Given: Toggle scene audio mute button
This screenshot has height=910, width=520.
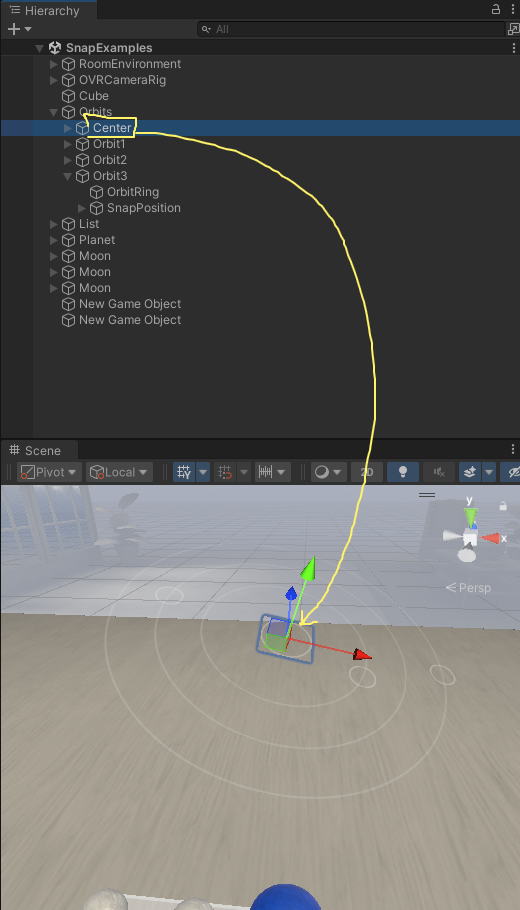Looking at the screenshot, I should coord(439,472).
